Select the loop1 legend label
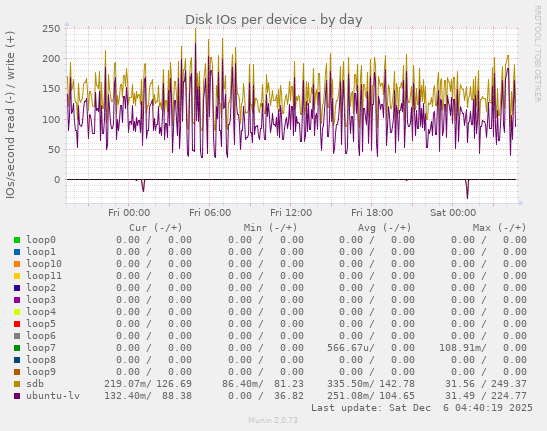 pyautogui.click(x=41, y=252)
